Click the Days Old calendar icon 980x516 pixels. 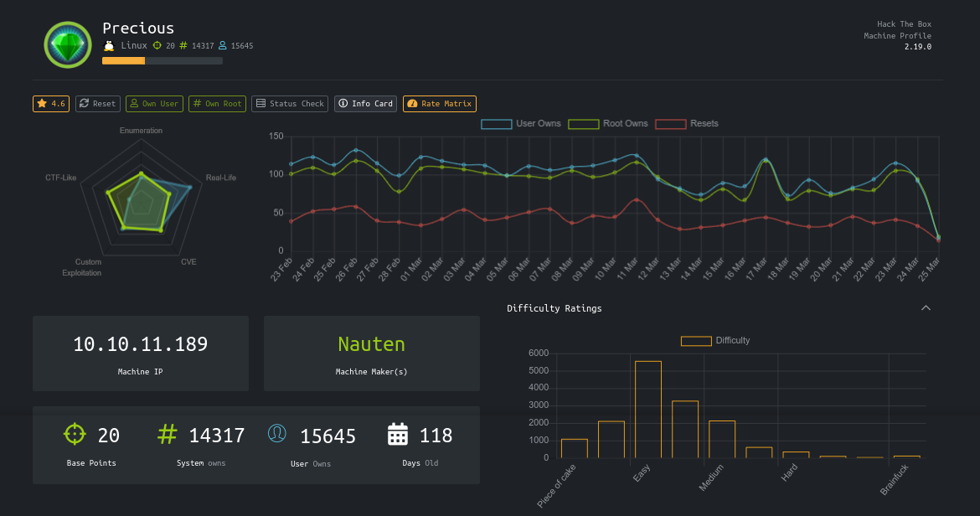pyautogui.click(x=398, y=435)
